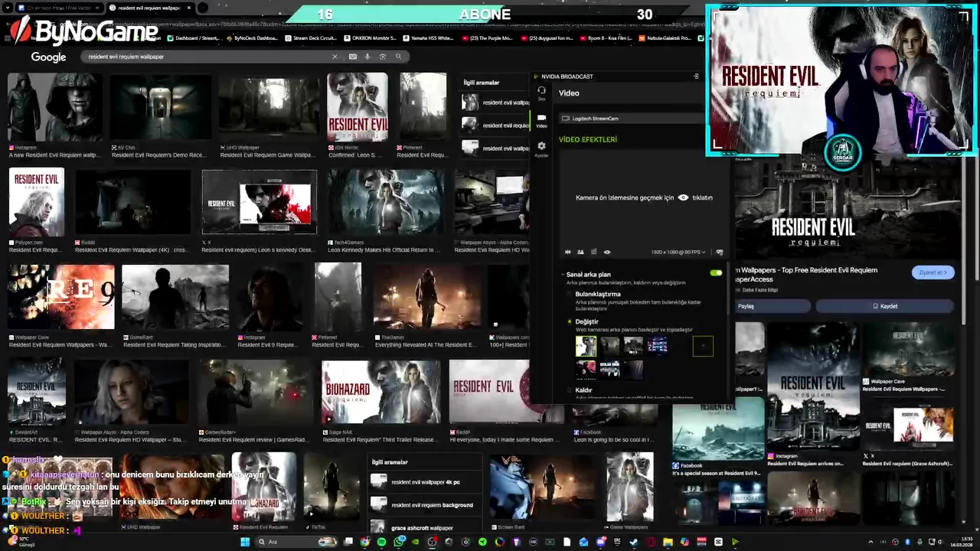The width and height of the screenshot is (980, 551).
Task: Open File Explorer folder on taskbar
Action: click(x=668, y=542)
